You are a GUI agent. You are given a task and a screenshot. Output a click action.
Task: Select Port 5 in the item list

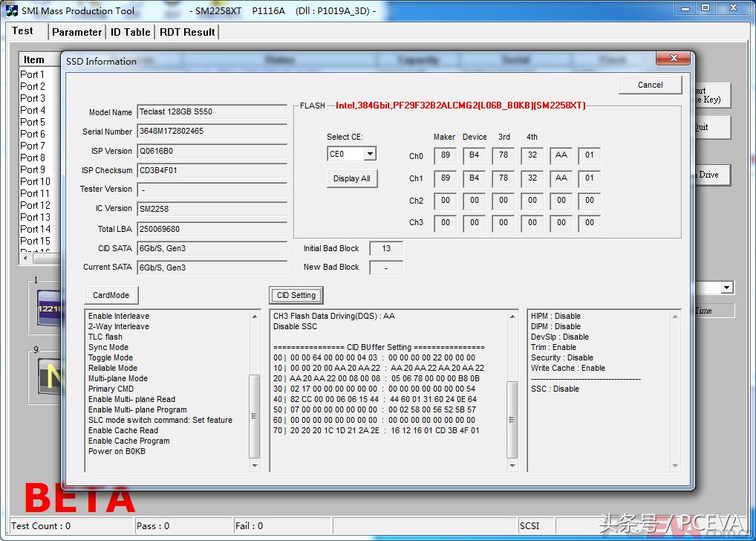click(33, 122)
